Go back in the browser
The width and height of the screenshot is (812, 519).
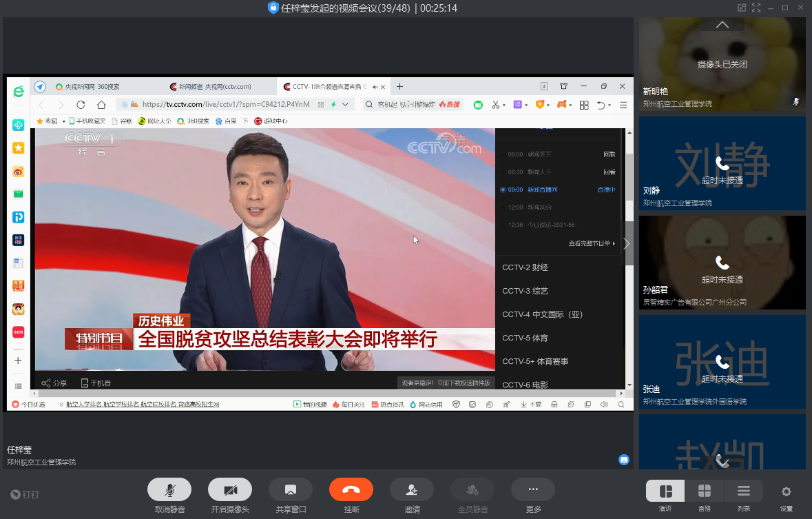point(41,105)
